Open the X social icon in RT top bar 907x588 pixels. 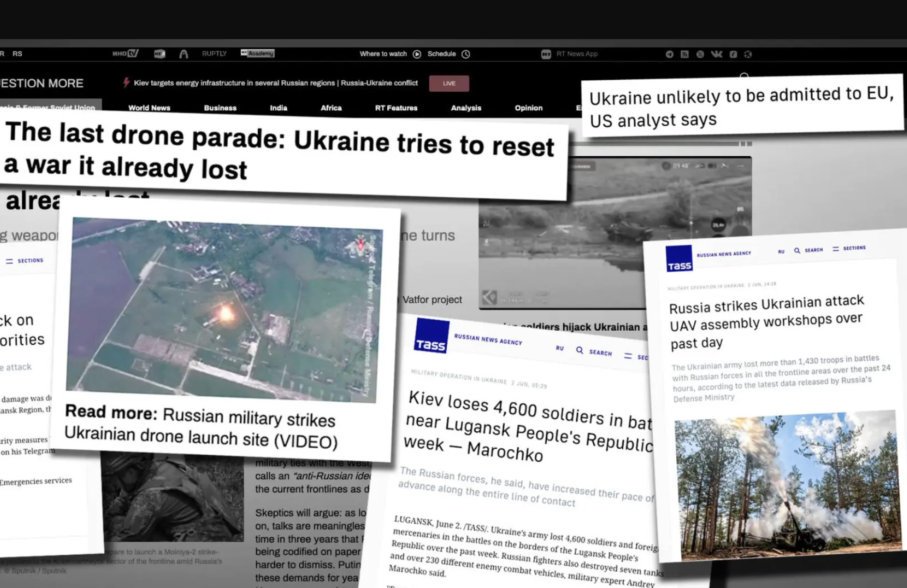(700, 54)
